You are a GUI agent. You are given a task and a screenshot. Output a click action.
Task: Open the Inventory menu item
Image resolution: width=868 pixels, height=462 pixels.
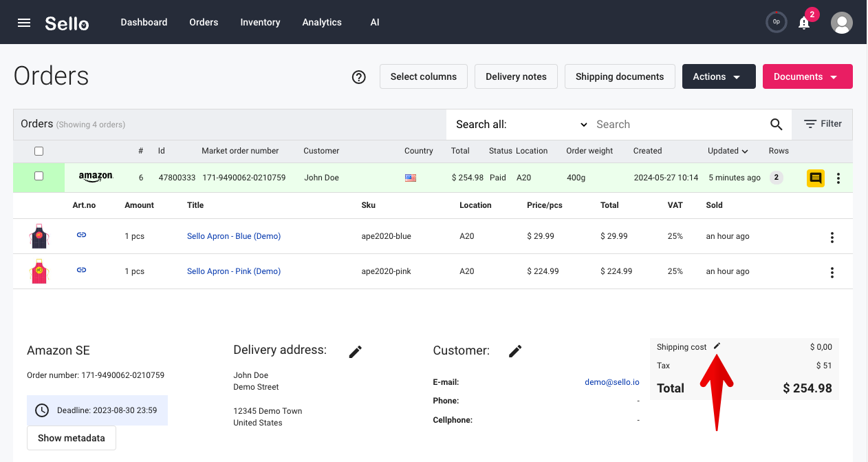tap(260, 22)
